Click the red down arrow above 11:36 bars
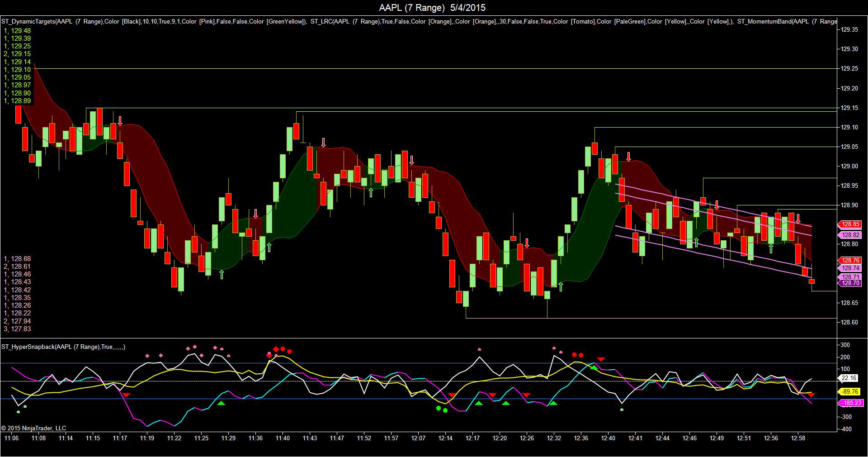 pos(256,214)
